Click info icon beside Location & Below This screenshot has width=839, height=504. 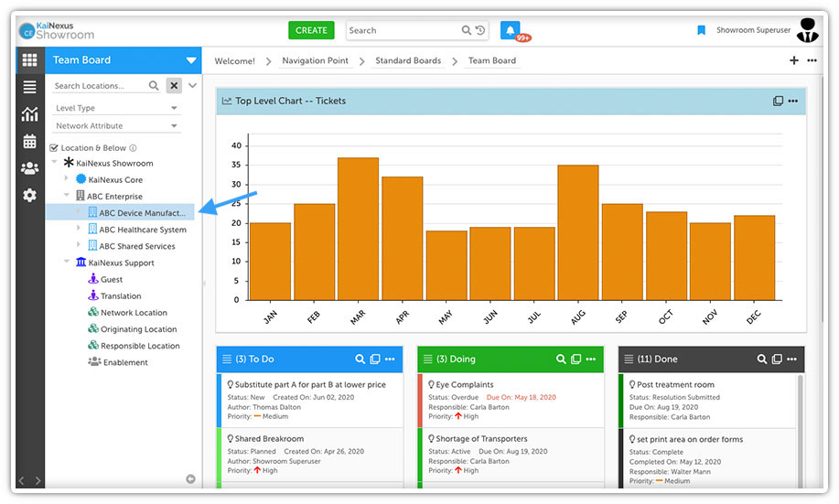click(133, 147)
